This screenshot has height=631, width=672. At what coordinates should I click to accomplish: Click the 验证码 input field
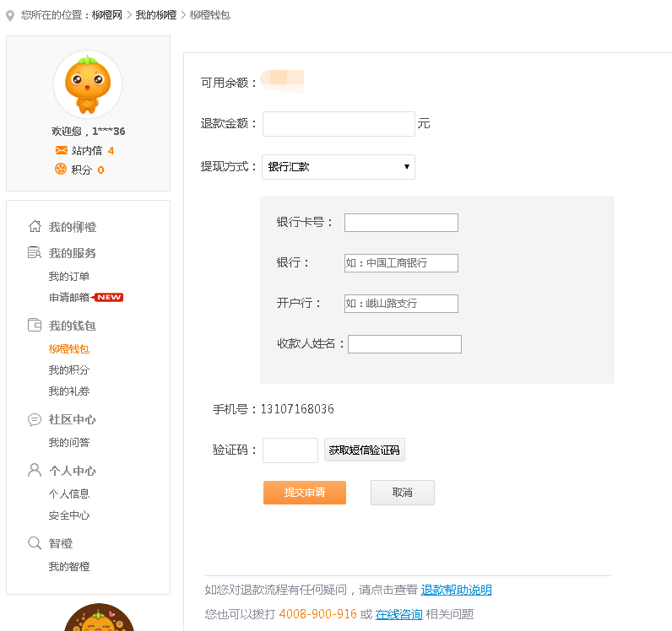tap(290, 450)
